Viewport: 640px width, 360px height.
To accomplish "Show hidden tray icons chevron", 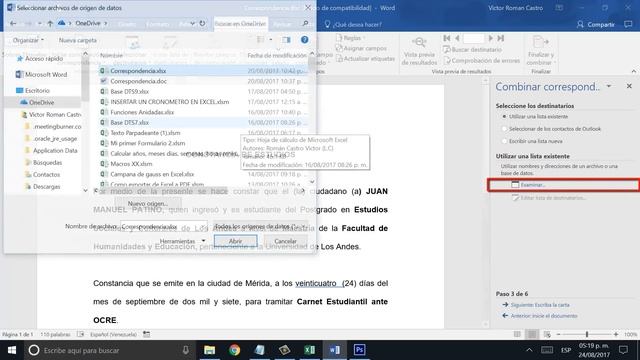I will [x=529, y=350].
